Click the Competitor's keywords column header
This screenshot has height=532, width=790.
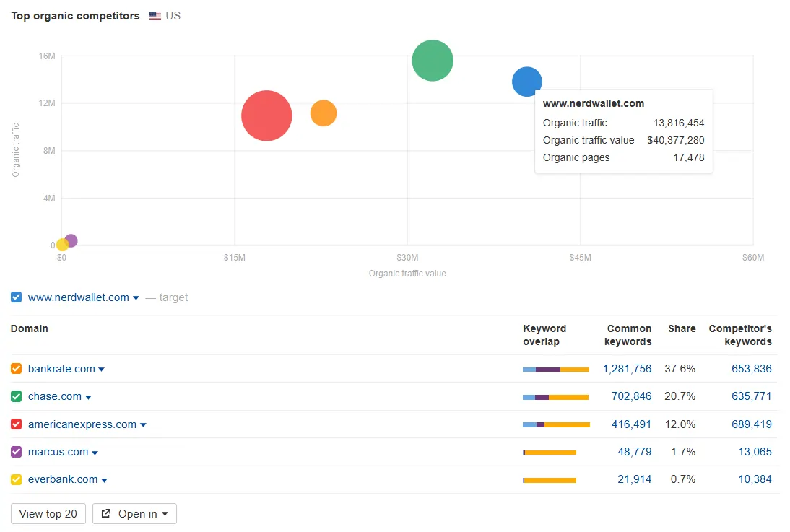point(740,335)
